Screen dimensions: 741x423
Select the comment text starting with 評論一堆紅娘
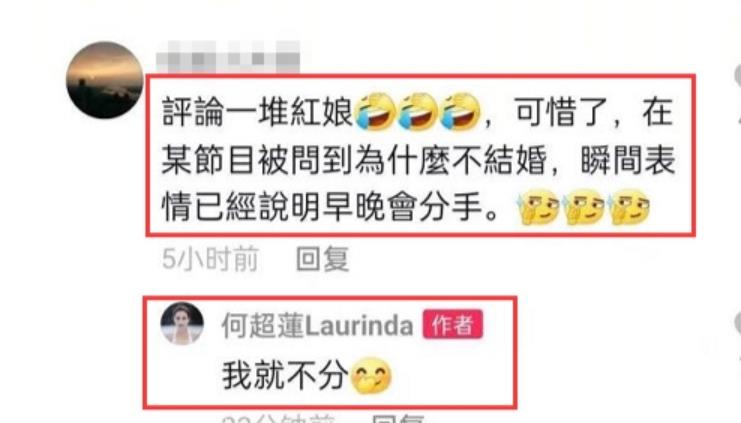point(419,159)
